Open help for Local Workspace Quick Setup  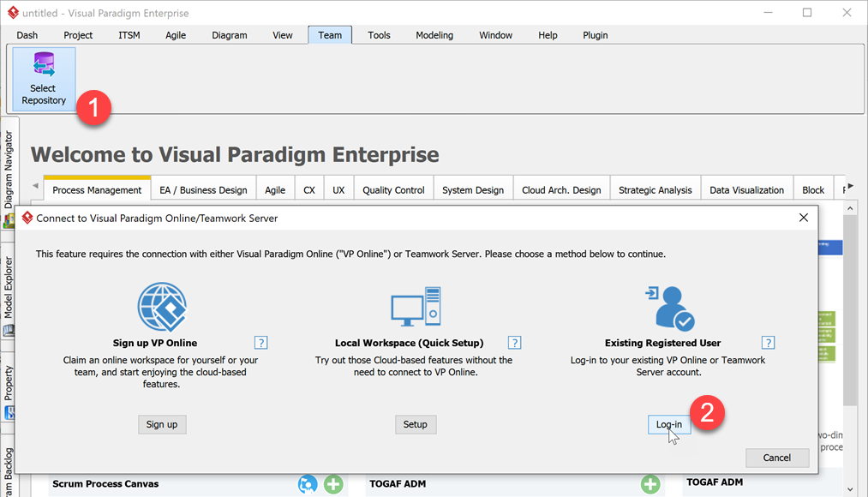[514, 343]
